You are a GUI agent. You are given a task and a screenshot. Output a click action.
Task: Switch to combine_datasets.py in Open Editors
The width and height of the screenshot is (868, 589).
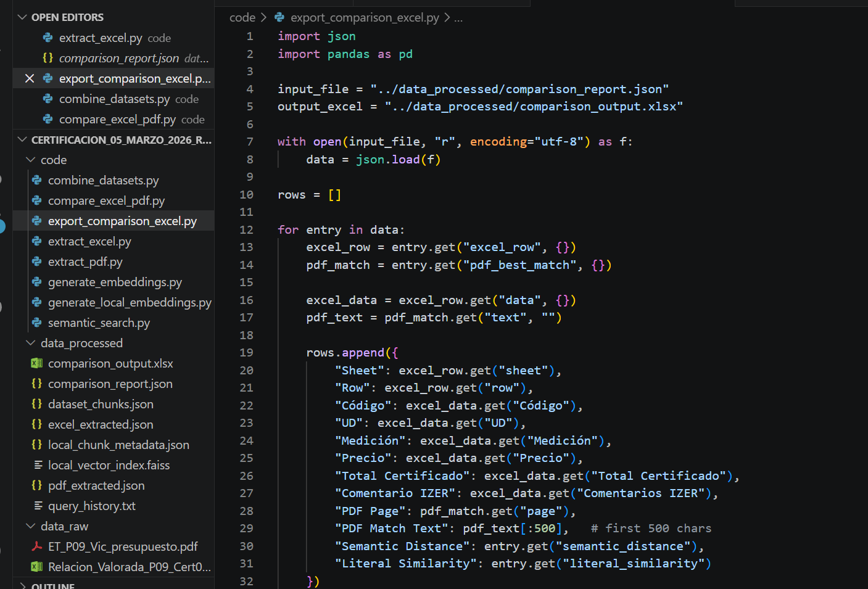[x=114, y=99]
